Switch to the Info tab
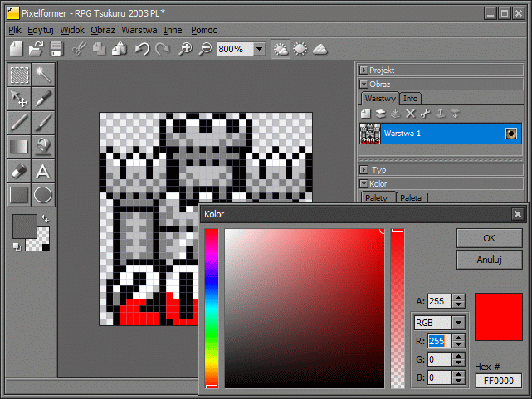Viewport: 532px width, 399px height. click(410, 99)
